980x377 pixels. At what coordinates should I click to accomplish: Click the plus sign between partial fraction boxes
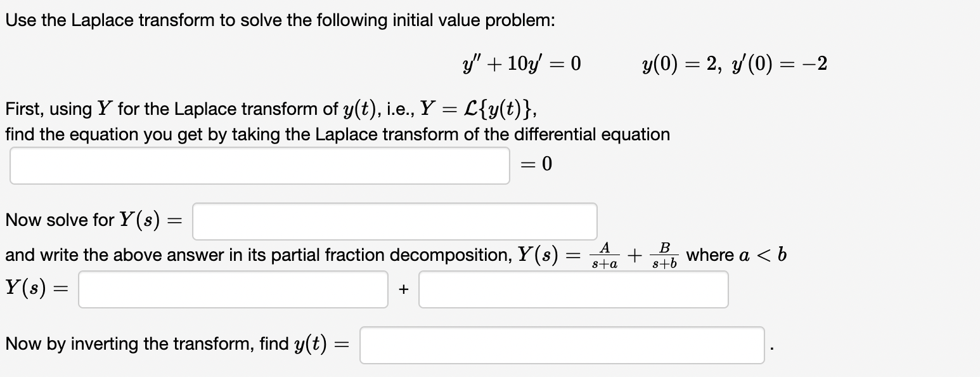(403, 289)
